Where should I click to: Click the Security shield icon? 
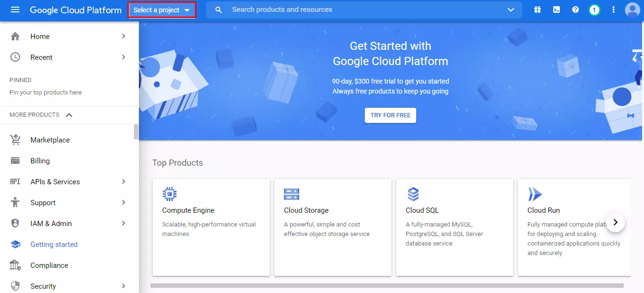(x=15, y=286)
